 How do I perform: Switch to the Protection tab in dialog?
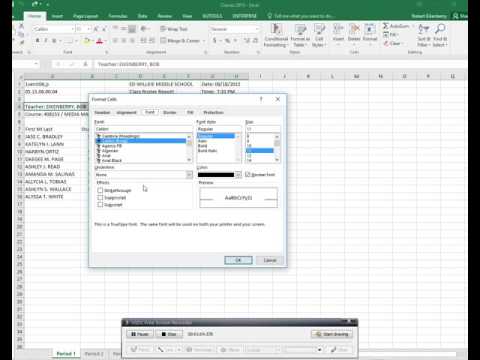pos(213,112)
